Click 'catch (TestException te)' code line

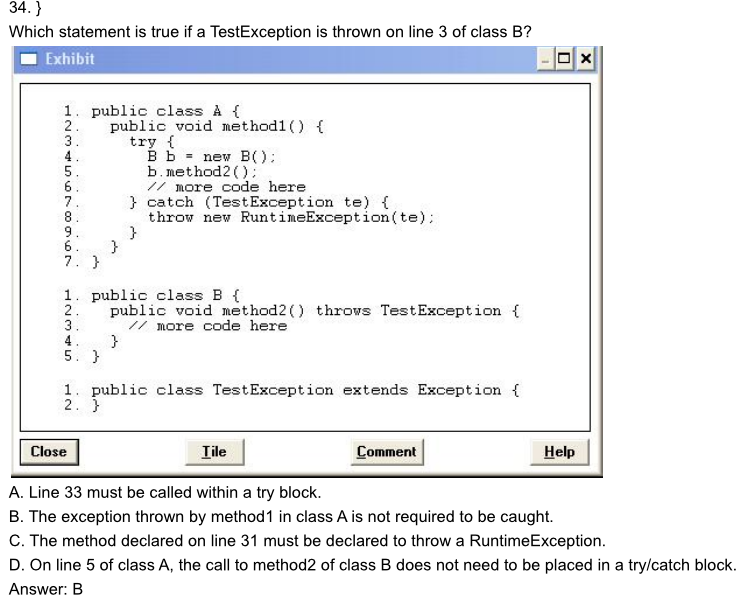(258, 202)
